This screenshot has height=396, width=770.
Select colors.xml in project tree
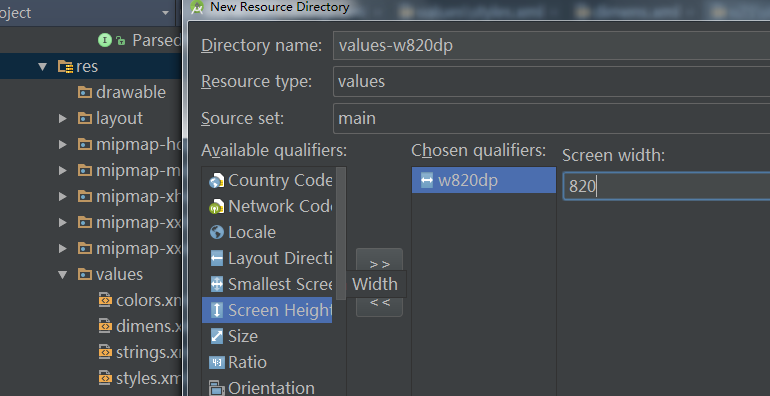tap(149, 300)
